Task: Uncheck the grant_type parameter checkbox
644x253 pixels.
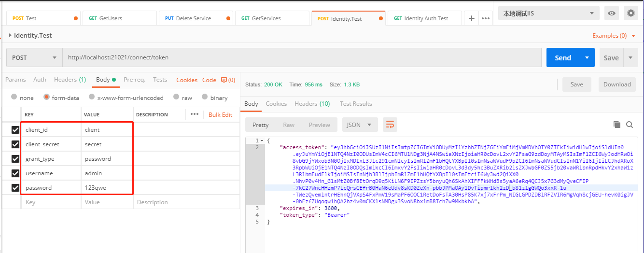Action: tap(15, 159)
